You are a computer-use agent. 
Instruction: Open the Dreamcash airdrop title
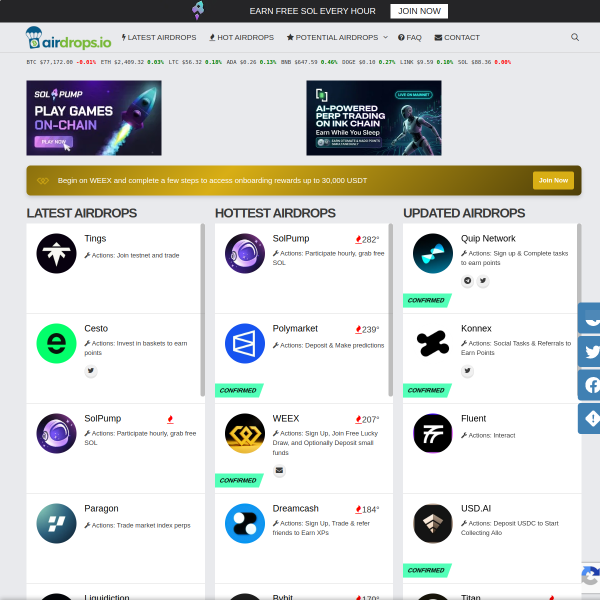pos(295,508)
